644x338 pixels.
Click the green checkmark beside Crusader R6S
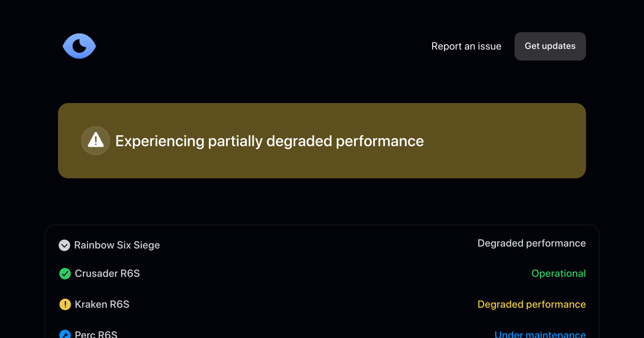(x=65, y=274)
